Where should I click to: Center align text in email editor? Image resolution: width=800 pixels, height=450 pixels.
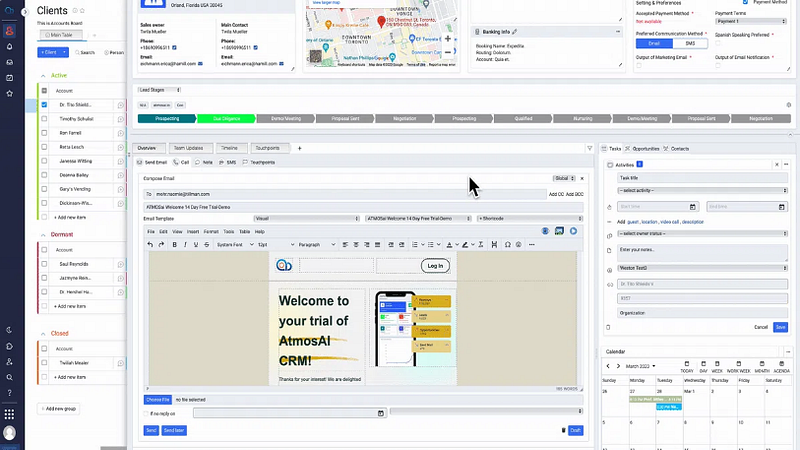[356, 245]
